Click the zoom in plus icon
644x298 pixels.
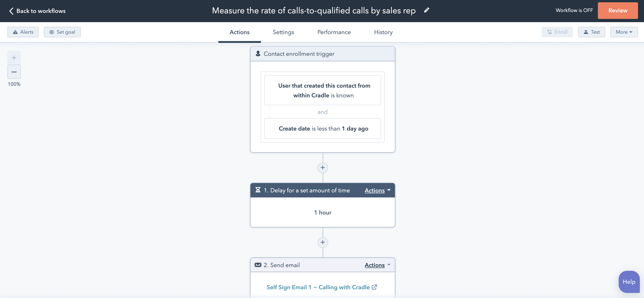point(14,58)
